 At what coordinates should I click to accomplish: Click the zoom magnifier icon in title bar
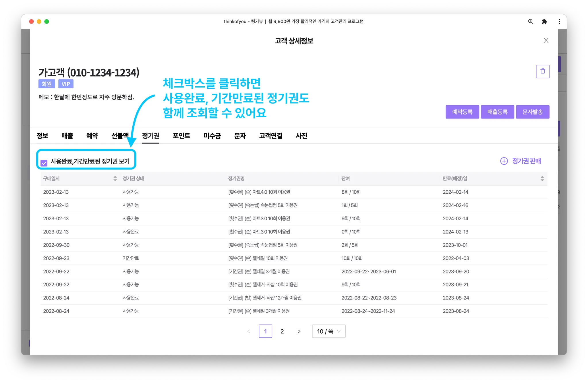click(531, 22)
